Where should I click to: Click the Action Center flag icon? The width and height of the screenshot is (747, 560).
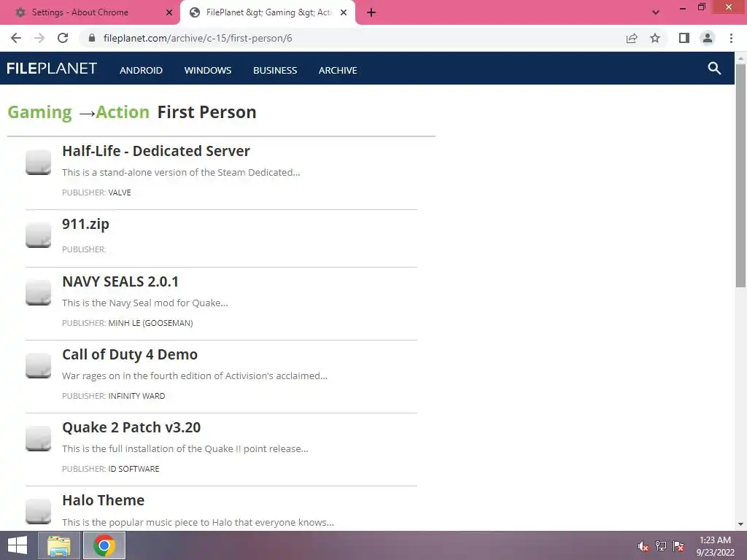point(678,546)
